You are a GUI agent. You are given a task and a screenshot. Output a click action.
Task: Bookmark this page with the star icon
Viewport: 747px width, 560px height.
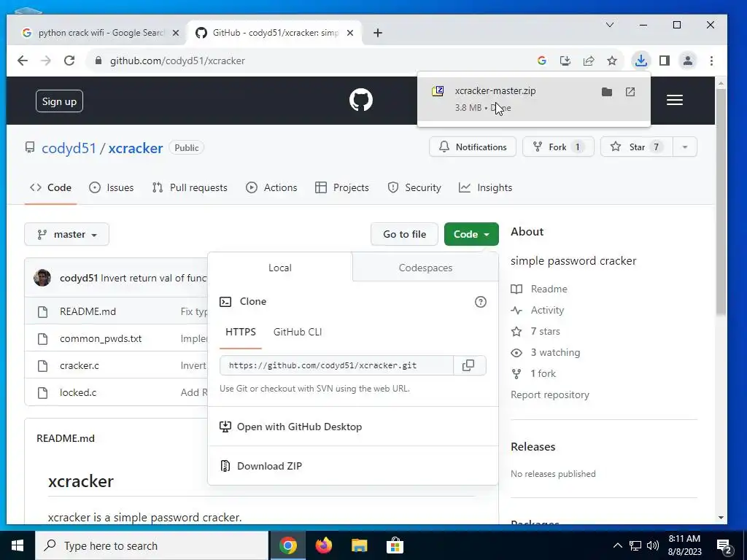click(x=612, y=61)
